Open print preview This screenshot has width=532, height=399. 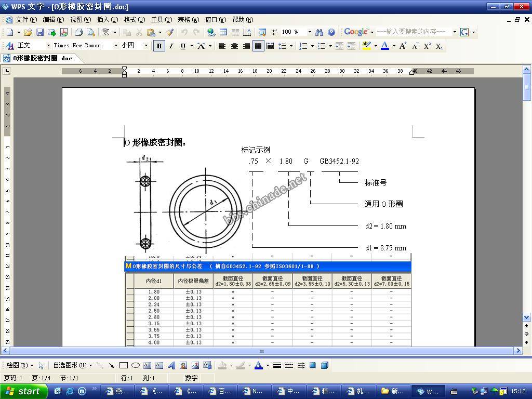click(x=90, y=32)
